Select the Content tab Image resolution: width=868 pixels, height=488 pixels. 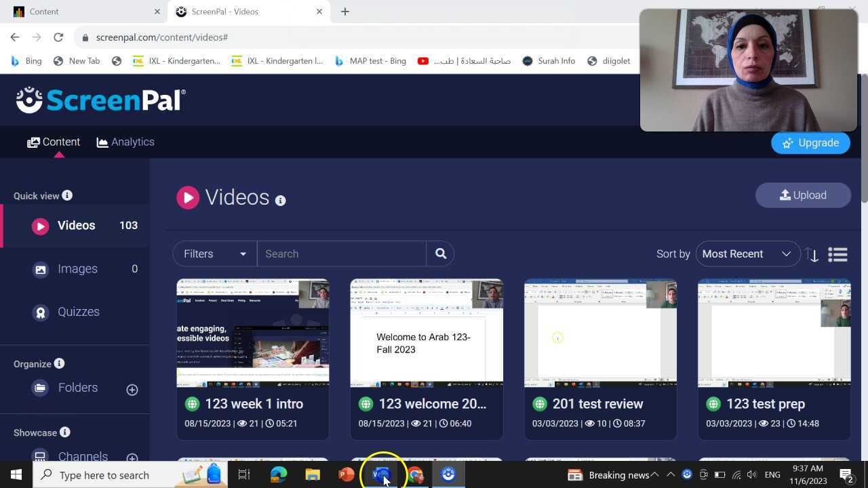coord(54,142)
